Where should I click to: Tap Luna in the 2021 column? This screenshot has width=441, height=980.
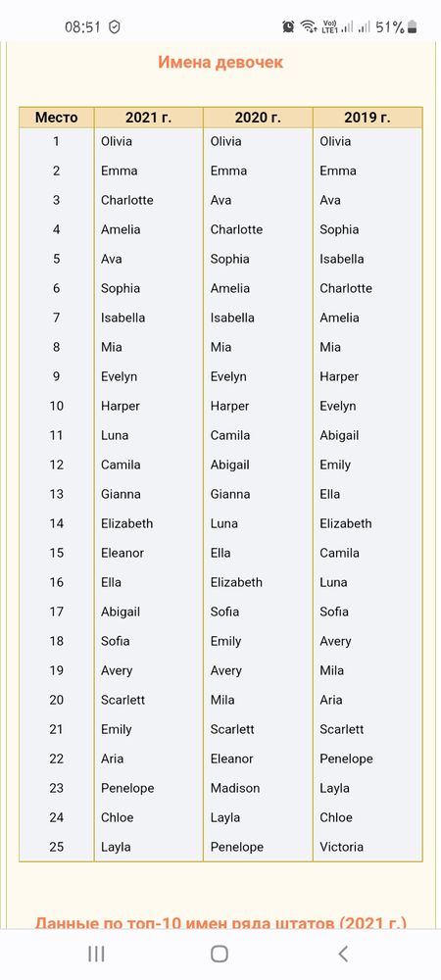tap(115, 435)
